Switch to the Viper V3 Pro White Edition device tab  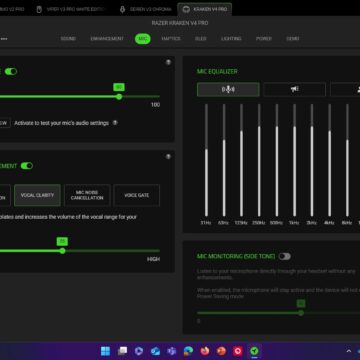pos(72,9)
